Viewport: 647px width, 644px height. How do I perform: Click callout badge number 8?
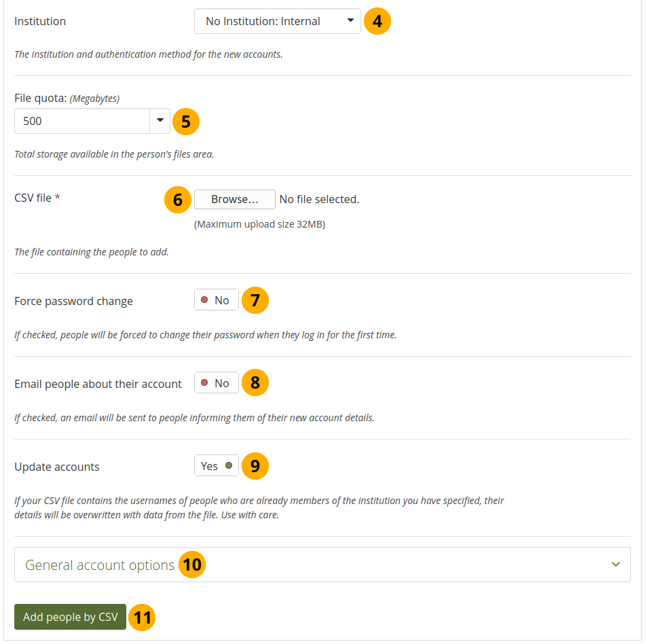pos(255,383)
